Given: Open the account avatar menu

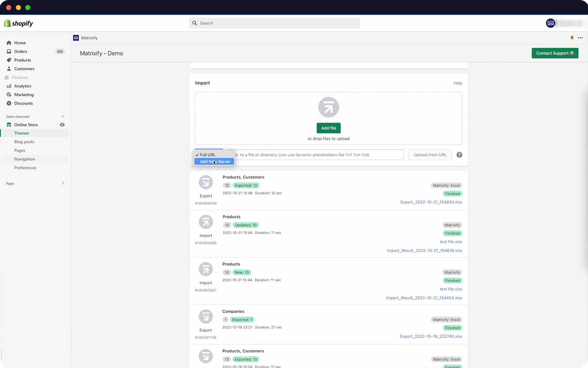Looking at the screenshot, I should [550, 23].
